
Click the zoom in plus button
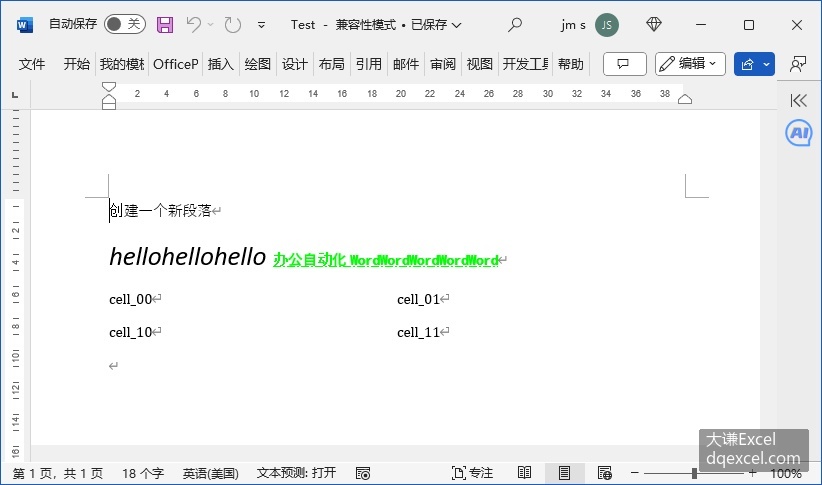point(752,473)
